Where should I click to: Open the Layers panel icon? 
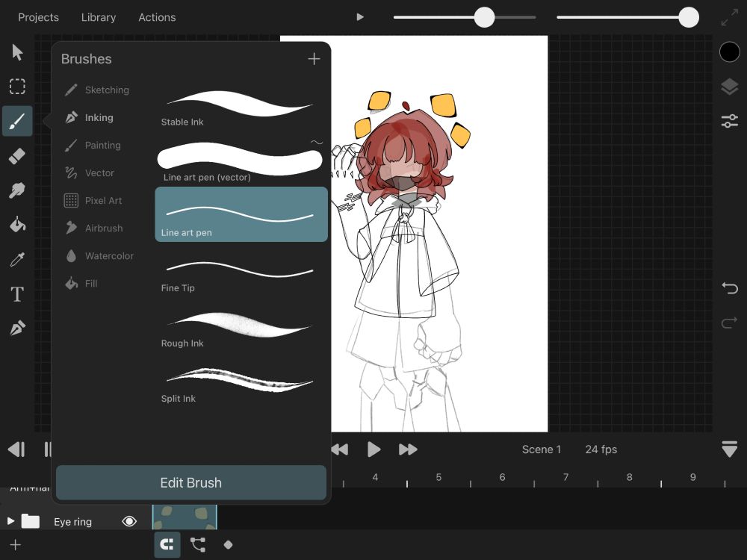[729, 87]
